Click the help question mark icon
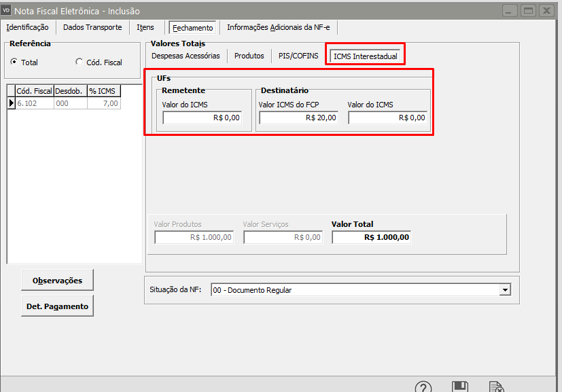Screen dimensions: 562x392 (x=423, y=387)
